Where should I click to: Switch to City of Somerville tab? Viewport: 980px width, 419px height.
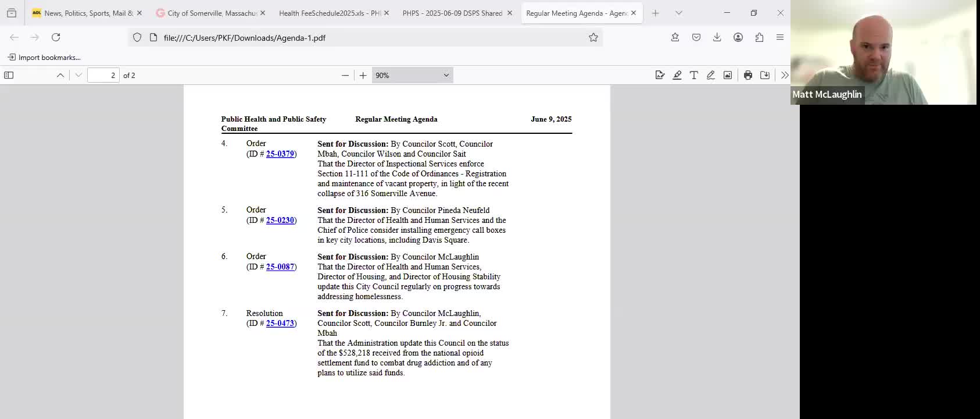click(x=209, y=13)
